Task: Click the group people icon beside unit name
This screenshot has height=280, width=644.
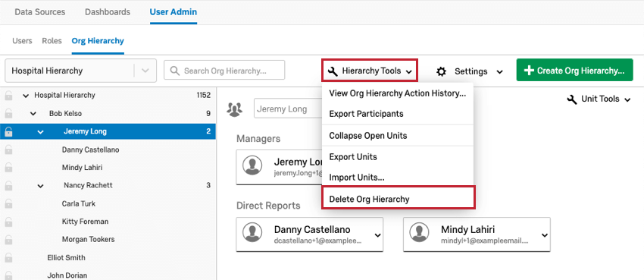Action: (x=234, y=109)
